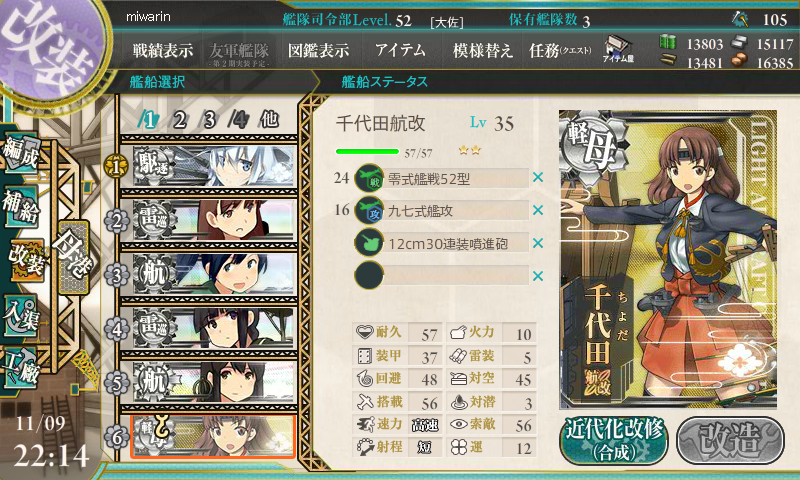The height and width of the screenshot is (480, 800).
Task: Switch to the 他 other ships tab
Action: tap(269, 120)
